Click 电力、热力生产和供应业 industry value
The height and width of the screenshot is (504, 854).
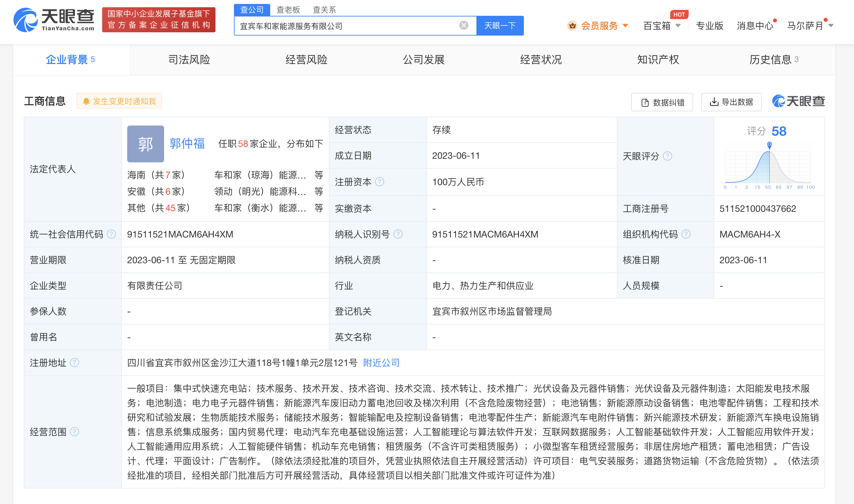pos(483,285)
